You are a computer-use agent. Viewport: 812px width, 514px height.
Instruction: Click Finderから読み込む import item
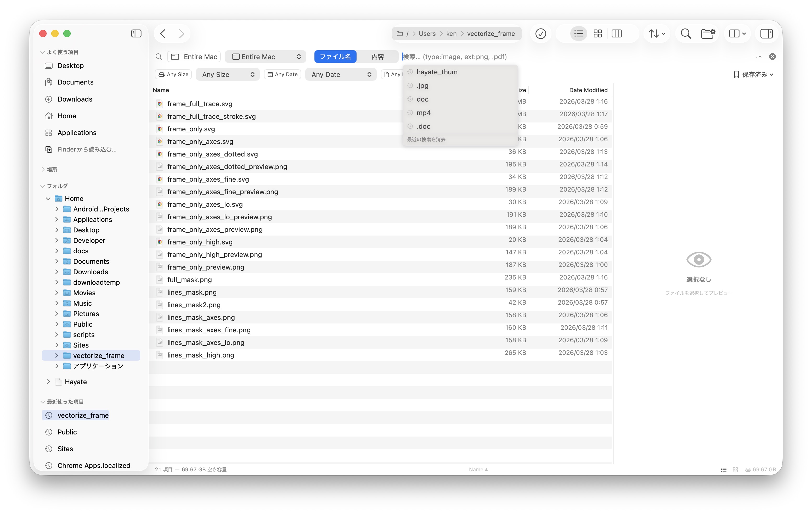[x=91, y=149]
